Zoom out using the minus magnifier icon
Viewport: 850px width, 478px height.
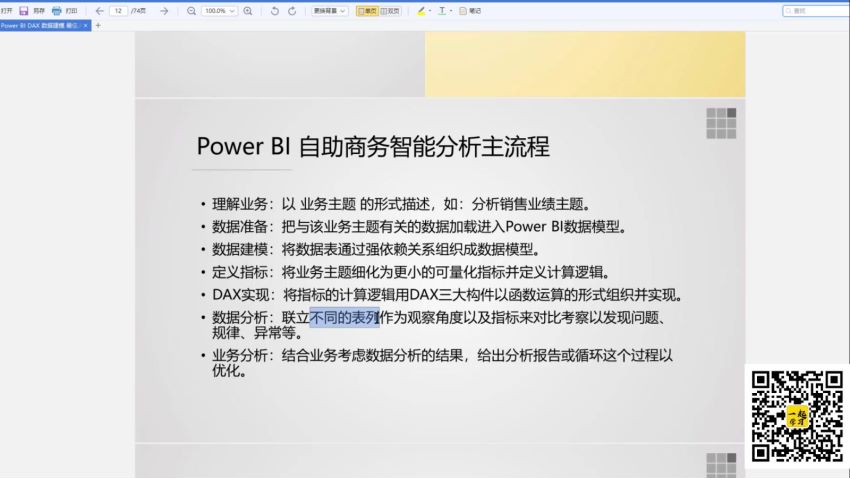pos(191,11)
